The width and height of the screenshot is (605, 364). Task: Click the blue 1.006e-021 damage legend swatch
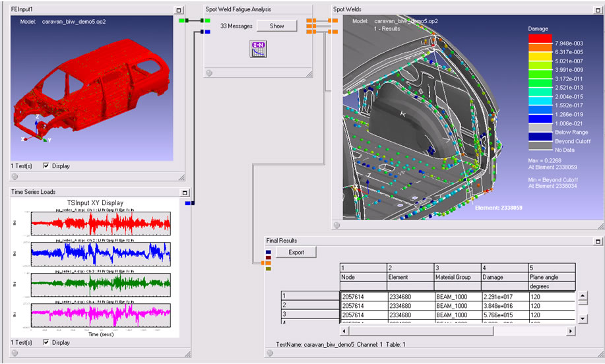(540, 119)
